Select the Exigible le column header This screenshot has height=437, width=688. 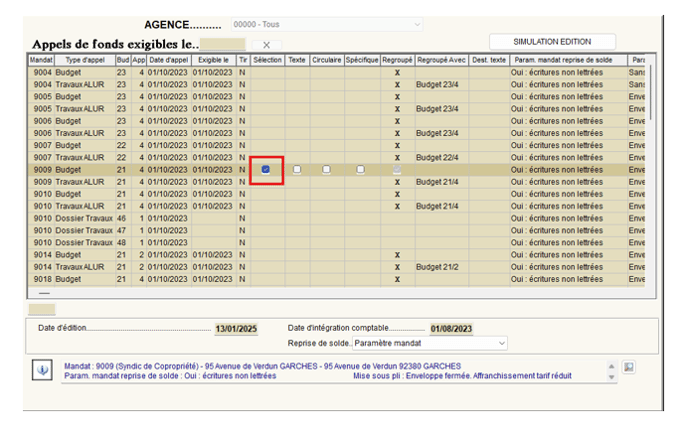coord(212,61)
